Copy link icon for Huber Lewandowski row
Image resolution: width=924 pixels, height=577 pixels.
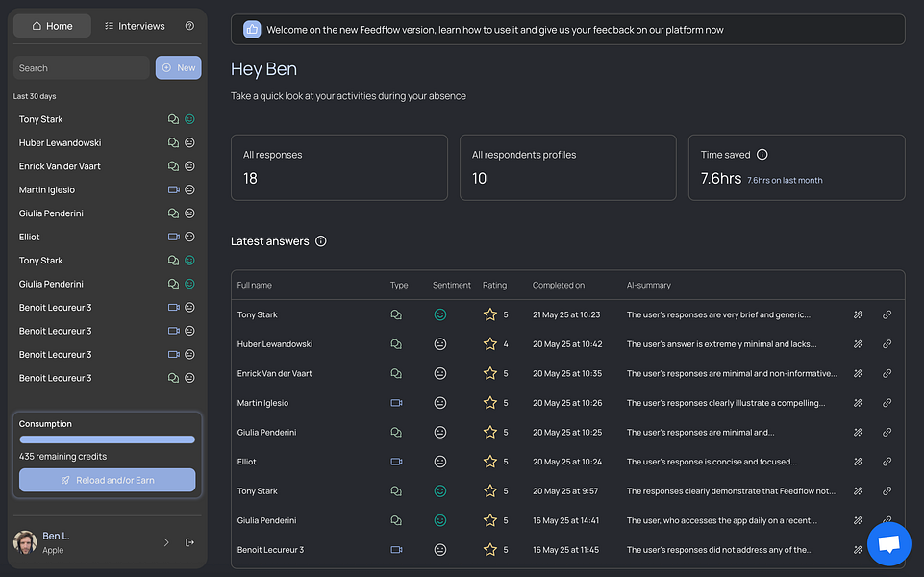pos(887,344)
